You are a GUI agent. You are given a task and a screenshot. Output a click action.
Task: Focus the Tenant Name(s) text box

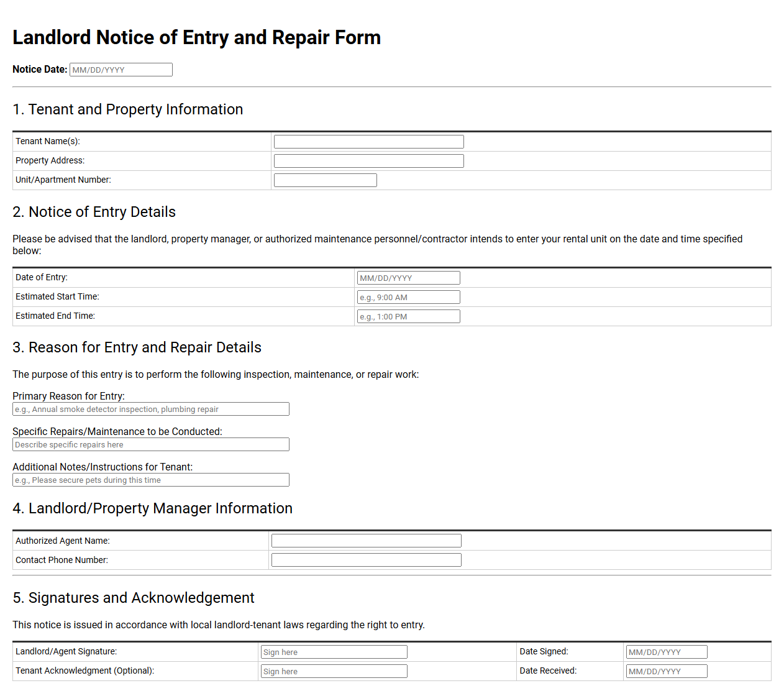click(x=369, y=142)
